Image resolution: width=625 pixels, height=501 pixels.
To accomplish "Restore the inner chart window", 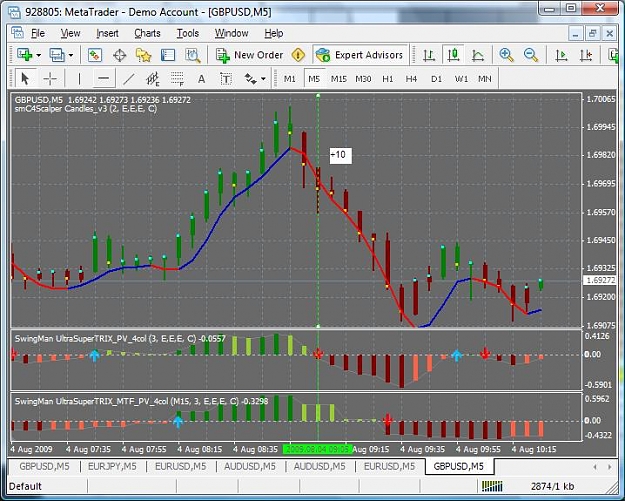I will pos(592,33).
